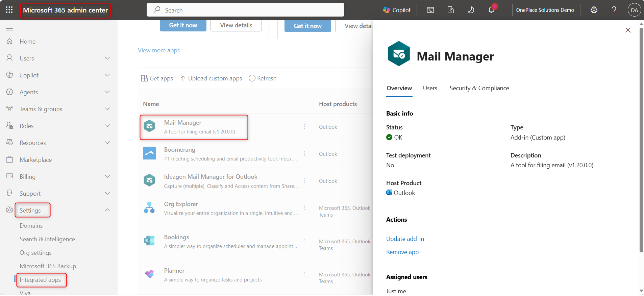This screenshot has height=296, width=644.
Task: Click the first Get it now button
Action: click(183, 25)
